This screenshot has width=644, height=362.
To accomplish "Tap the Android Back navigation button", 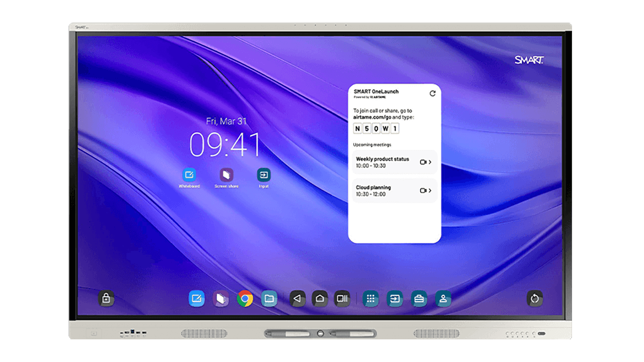I will pos(297,298).
